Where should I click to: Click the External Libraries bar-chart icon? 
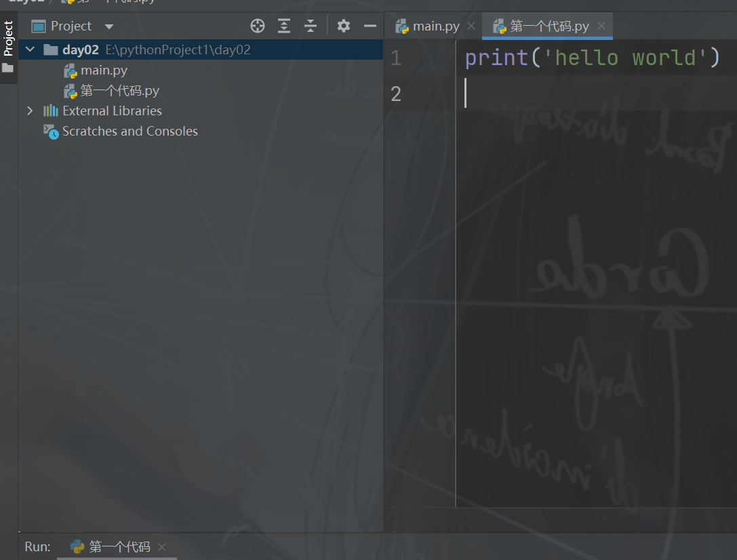coord(51,111)
